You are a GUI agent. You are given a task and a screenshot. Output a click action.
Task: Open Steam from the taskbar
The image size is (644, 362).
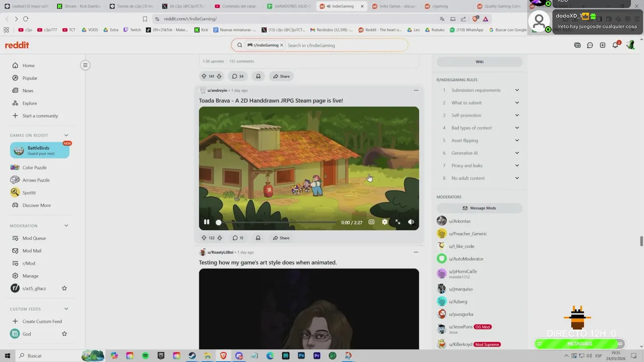coord(192,355)
